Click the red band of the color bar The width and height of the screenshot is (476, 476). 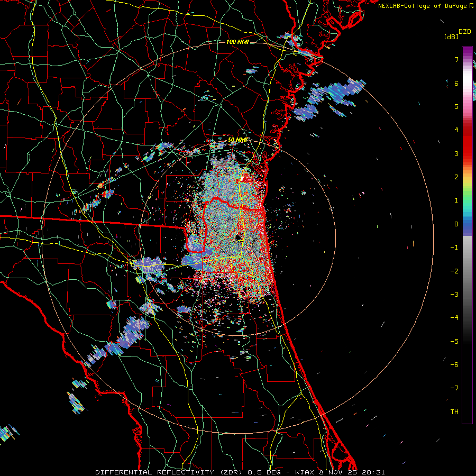tap(467, 143)
